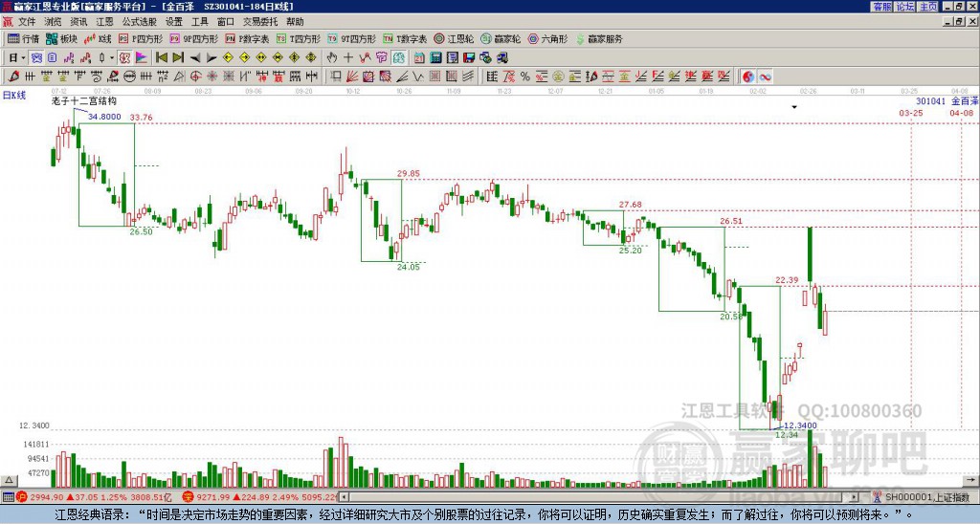Open the 交易委托 menu
This screenshot has width=980, height=524.
tap(260, 22)
